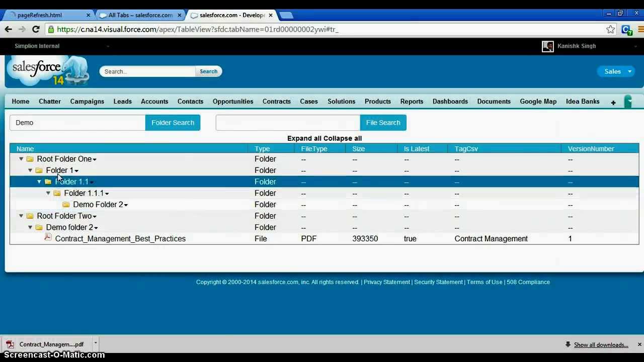Click the browser address bar
Image resolution: width=644 pixels, height=362 pixels.
tap(327, 29)
